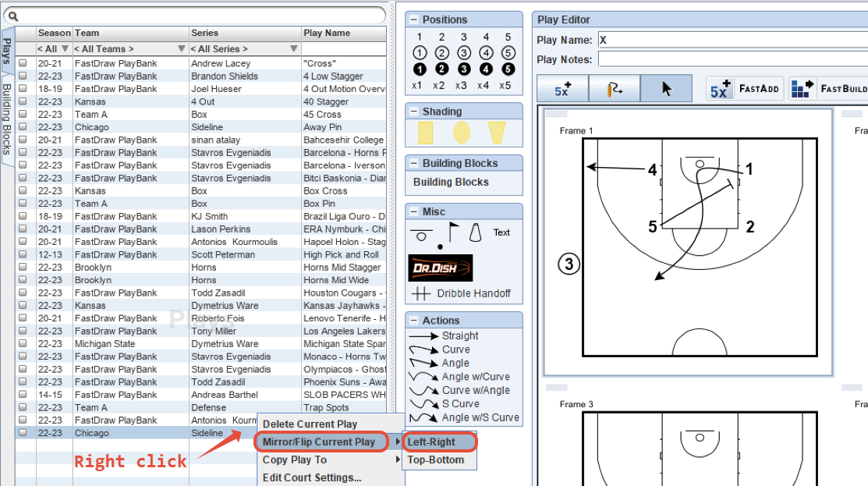Screen dimensions: 868x486
Task: Choose the Straight action line
Action: (444, 336)
